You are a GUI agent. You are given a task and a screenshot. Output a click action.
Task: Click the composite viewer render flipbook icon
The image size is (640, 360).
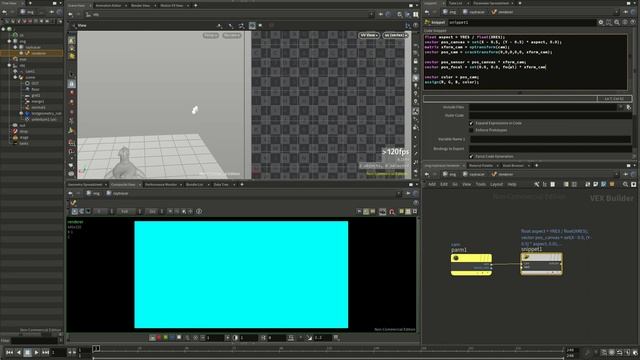[382, 211]
